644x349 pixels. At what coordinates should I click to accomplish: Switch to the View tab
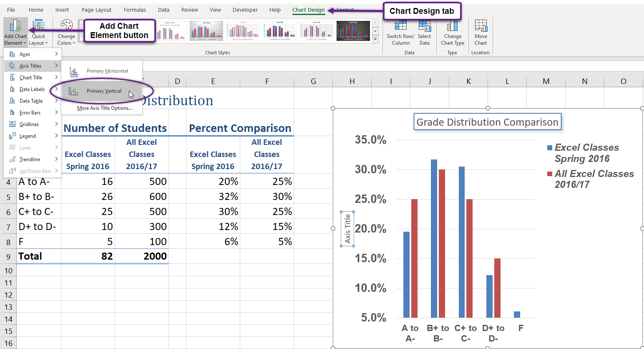coord(215,10)
